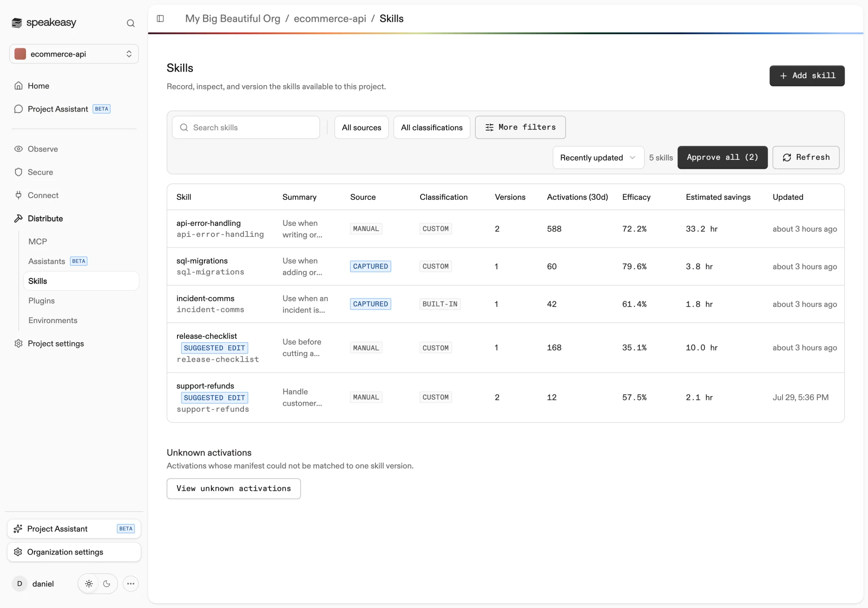Click CAPTURED badge in sql-migrations row
This screenshot has width=868, height=608.
click(371, 266)
